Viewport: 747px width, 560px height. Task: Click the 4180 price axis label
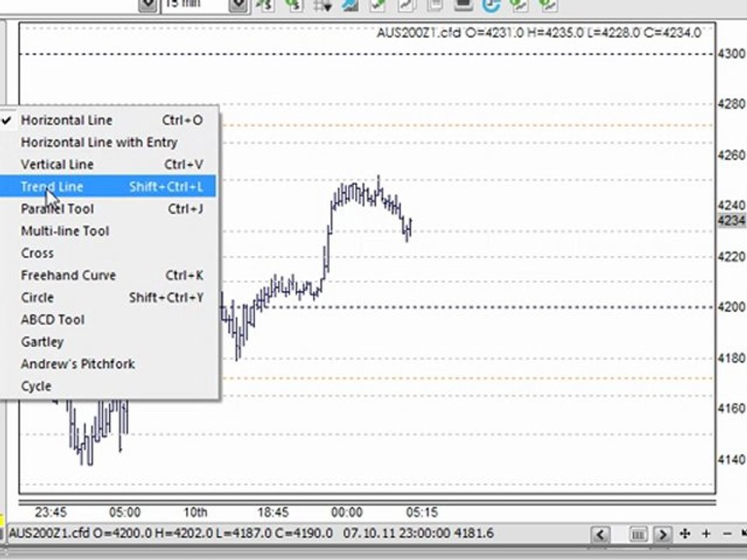(x=731, y=358)
